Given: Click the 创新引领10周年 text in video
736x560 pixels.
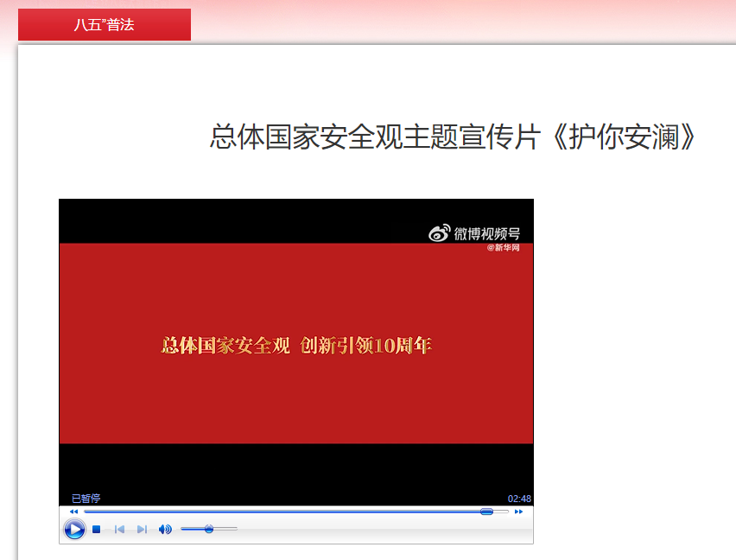Looking at the screenshot, I should point(365,347).
